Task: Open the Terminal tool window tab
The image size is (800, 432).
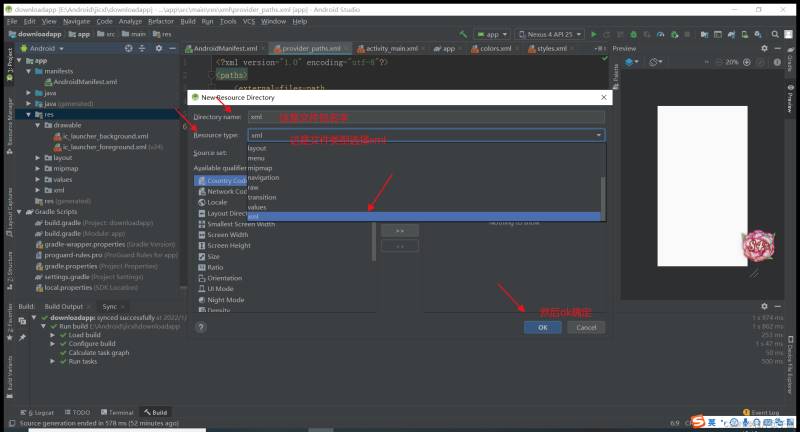Action: [117, 412]
